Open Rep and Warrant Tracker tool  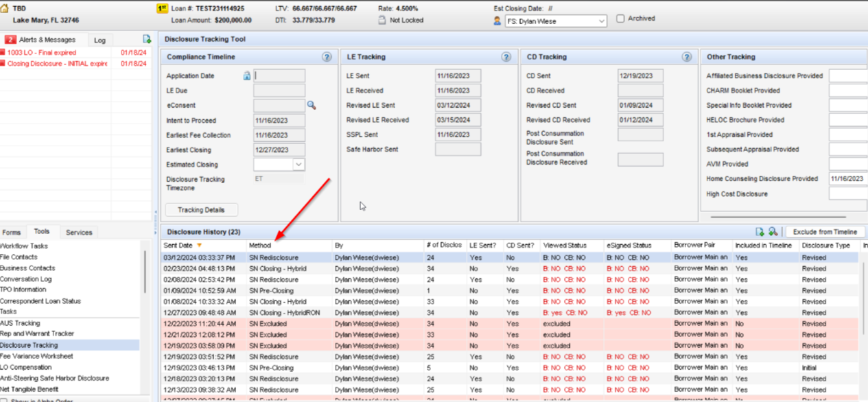click(x=37, y=333)
